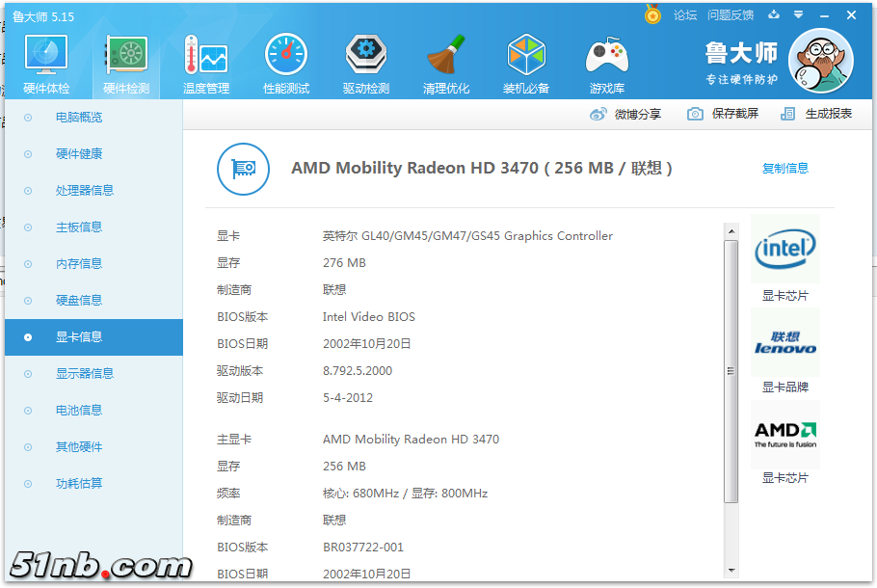
Task: Click the frequency 核心: 680MHz / 显存: 800MHz
Action: click(405, 494)
